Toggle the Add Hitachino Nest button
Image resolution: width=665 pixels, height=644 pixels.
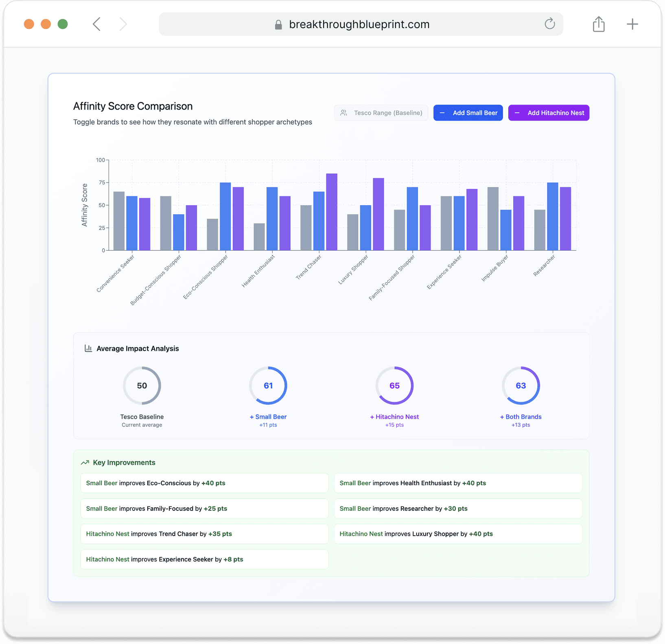549,113
